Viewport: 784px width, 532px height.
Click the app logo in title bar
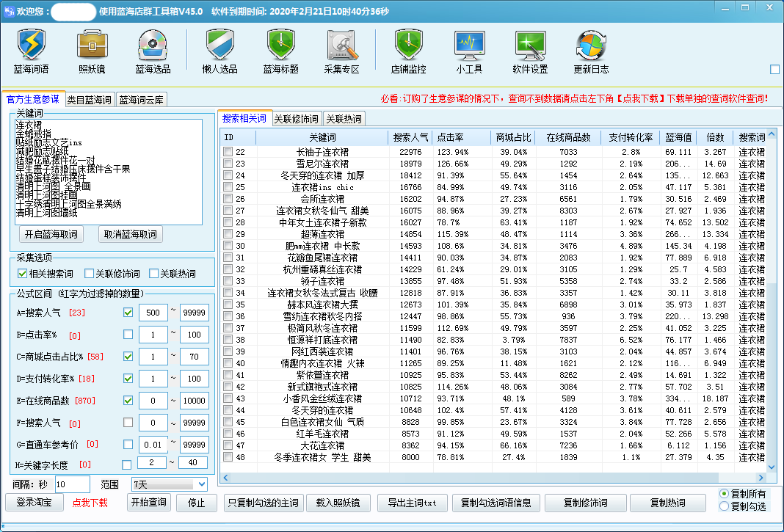click(x=9, y=11)
